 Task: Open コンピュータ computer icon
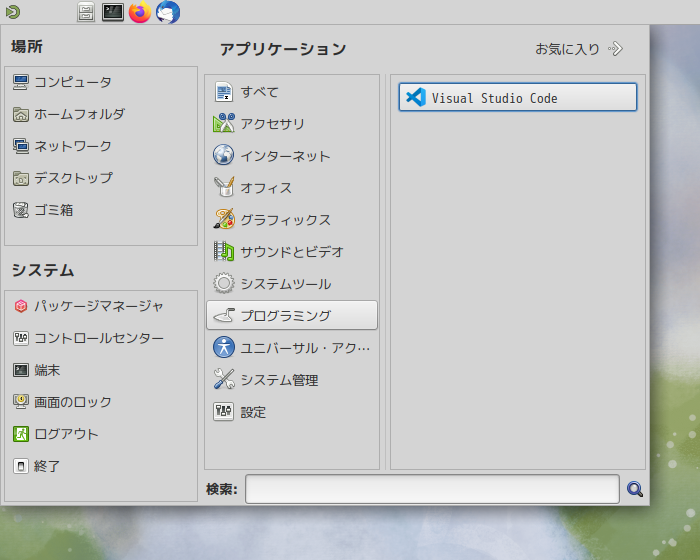(21, 82)
